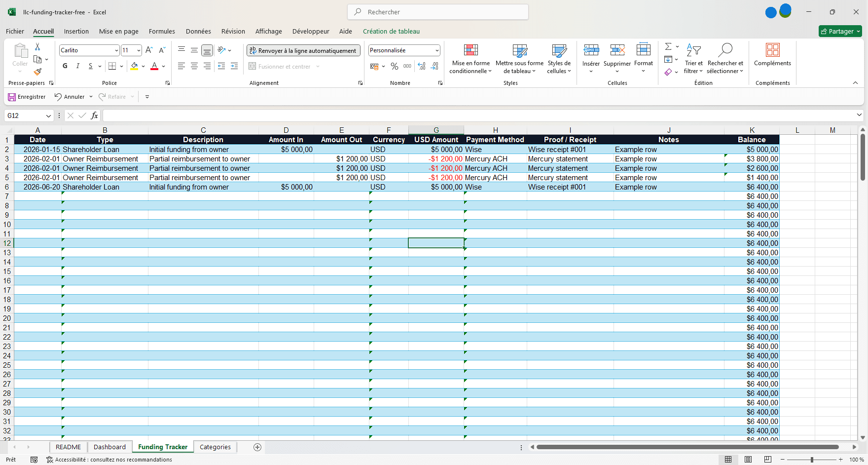Open the font size dropdown
This screenshot has height=465, width=868.
[139, 50]
